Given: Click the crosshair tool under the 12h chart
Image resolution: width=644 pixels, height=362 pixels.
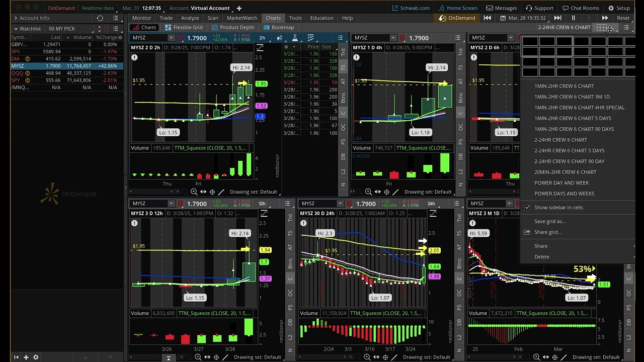Looking at the screenshot, I should pyautogui.click(x=216, y=357).
